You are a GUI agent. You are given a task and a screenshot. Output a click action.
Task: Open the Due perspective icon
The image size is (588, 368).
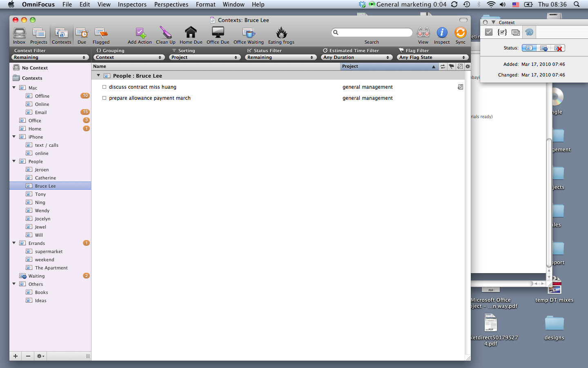(82, 36)
